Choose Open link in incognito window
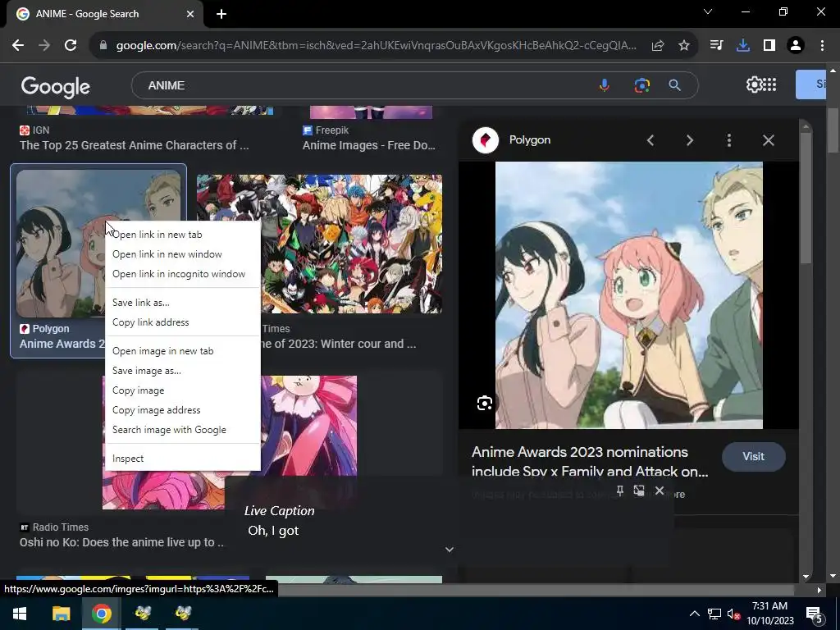This screenshot has width=840, height=630. click(183, 274)
